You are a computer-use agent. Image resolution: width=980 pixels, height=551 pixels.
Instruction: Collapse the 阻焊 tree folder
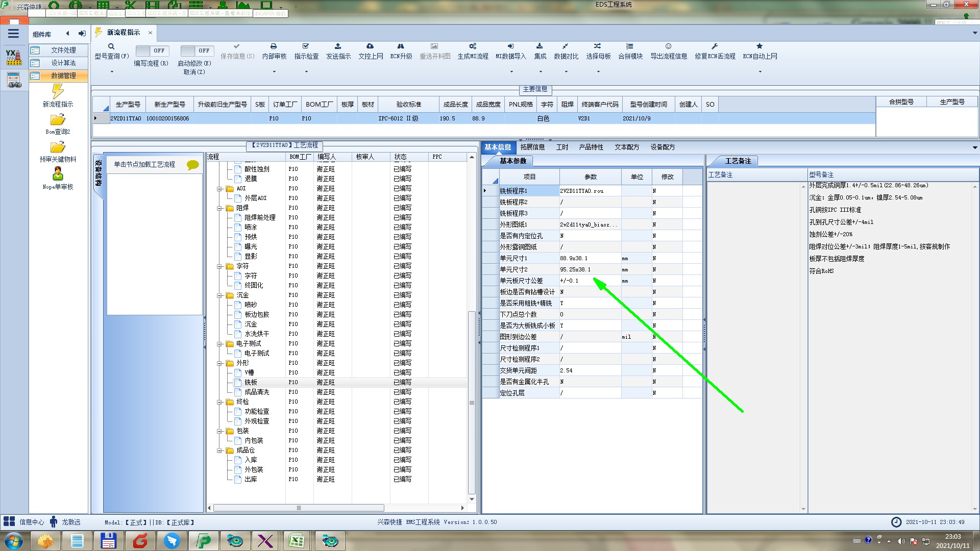(x=220, y=208)
